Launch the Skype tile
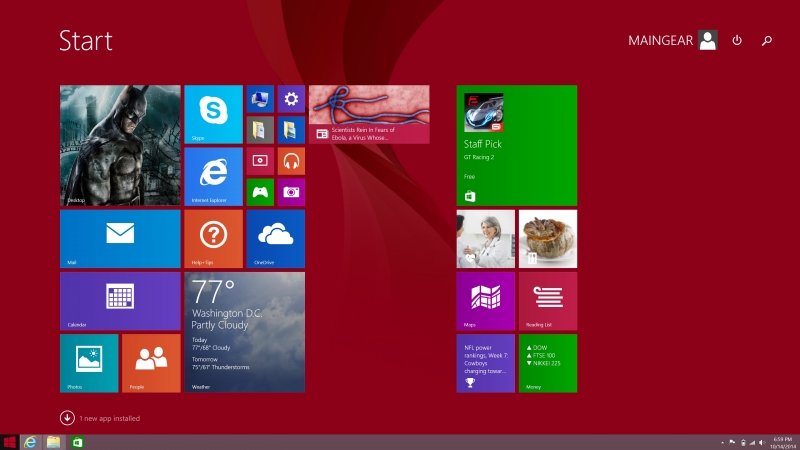The height and width of the screenshot is (450, 800). coord(213,114)
